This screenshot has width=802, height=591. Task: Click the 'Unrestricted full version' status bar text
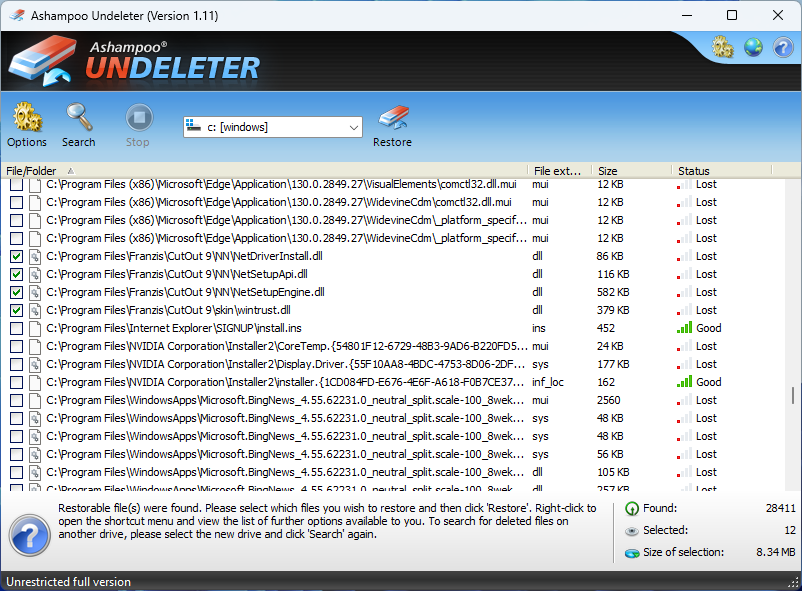(69, 582)
